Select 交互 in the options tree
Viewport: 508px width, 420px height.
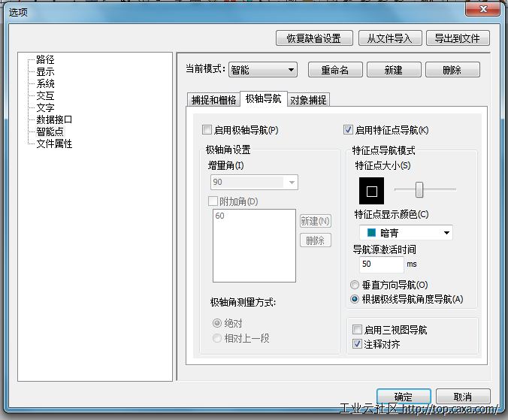(x=45, y=95)
